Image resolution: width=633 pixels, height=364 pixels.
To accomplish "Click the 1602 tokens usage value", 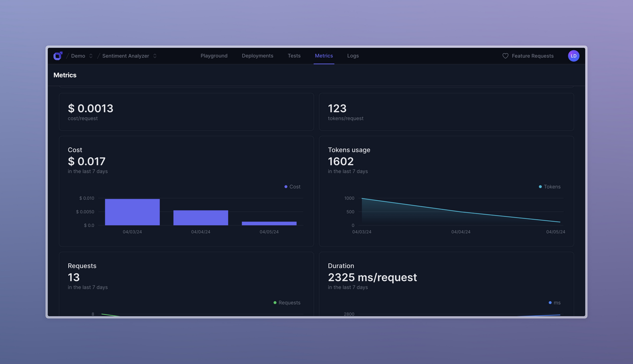I will (x=340, y=161).
